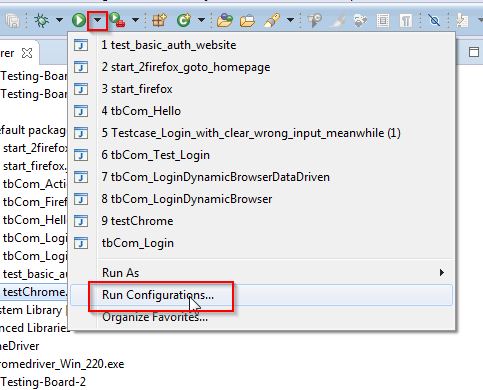Screen dimensions: 483x390
Task: Select 6 tbCom_Test_Login menu entry
Action: click(x=261, y=155)
